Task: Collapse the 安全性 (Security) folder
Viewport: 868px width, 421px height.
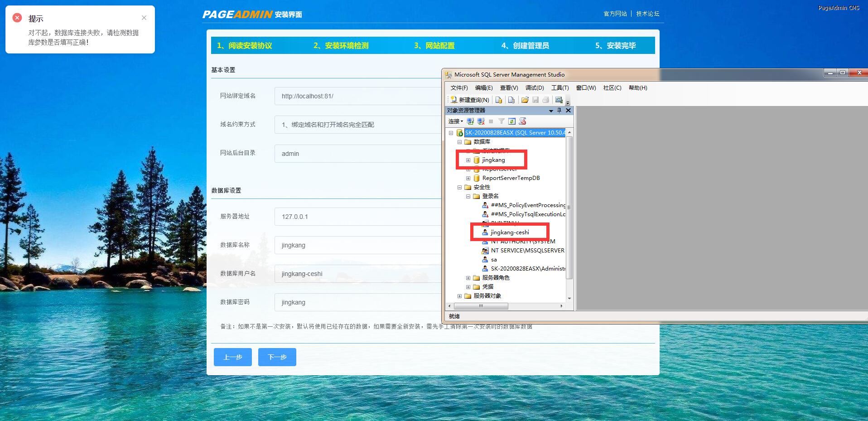Action: click(x=459, y=187)
